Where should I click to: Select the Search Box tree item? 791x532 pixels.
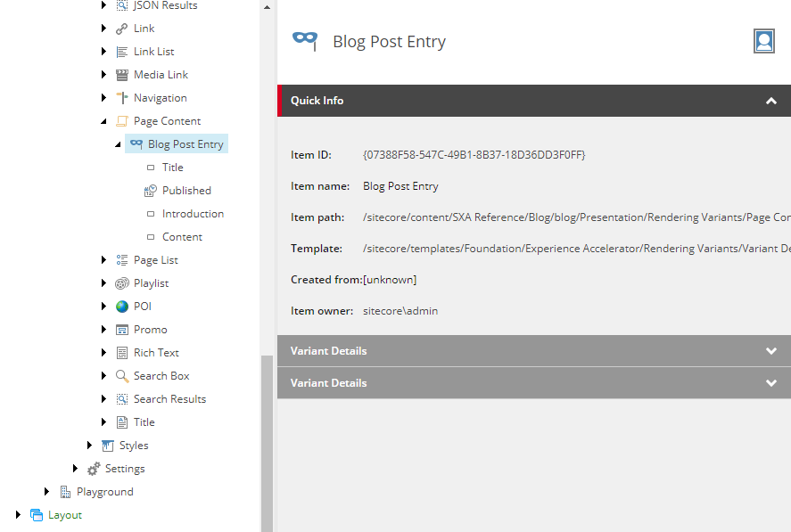tap(161, 376)
